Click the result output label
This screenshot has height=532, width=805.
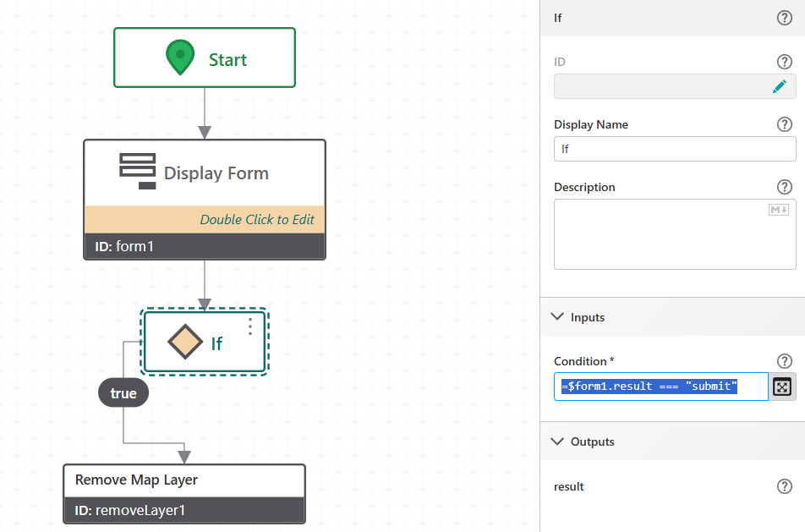point(569,486)
